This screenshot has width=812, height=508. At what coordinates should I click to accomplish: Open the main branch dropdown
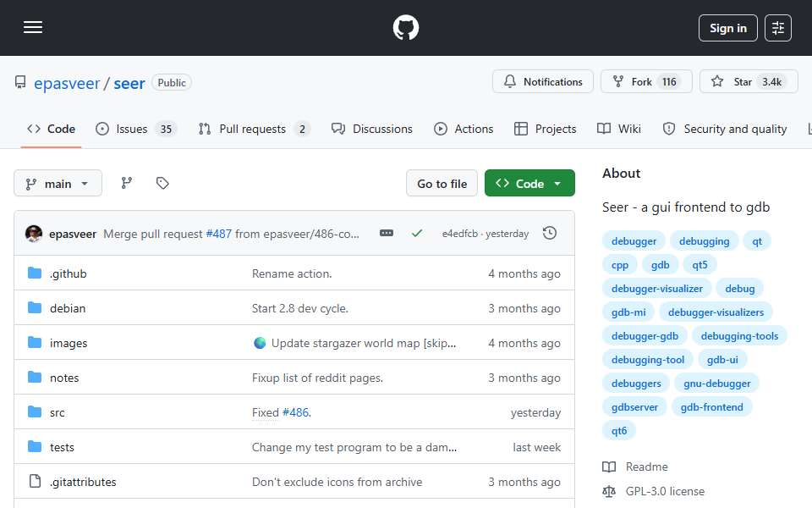pyautogui.click(x=58, y=184)
